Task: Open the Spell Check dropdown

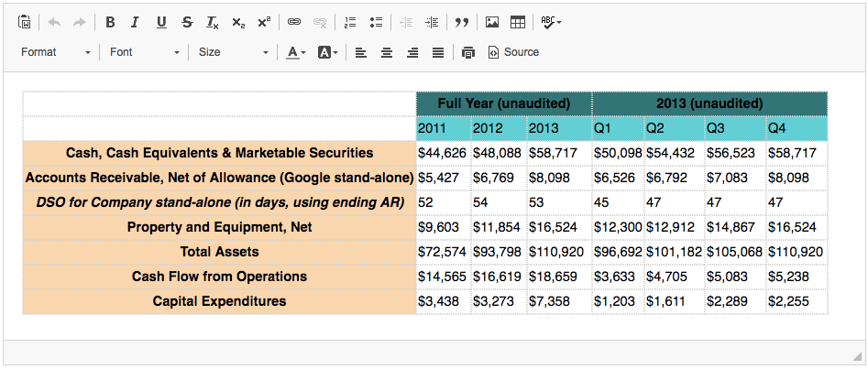Action: (551, 22)
